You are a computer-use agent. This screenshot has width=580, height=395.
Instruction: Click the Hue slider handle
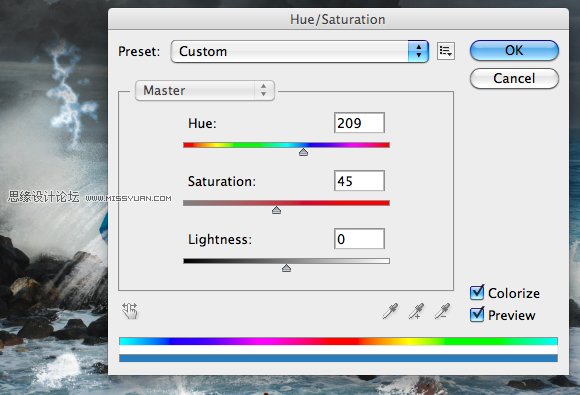303,152
